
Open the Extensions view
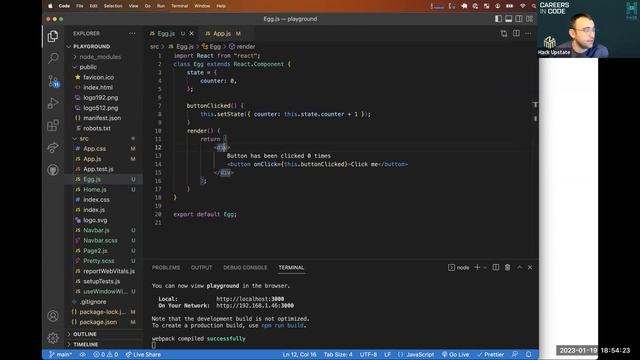tap(53, 125)
